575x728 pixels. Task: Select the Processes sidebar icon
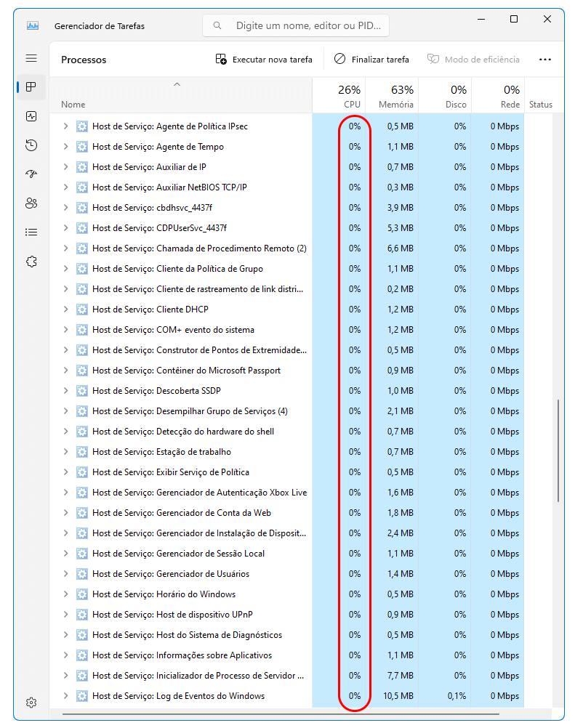click(x=31, y=86)
